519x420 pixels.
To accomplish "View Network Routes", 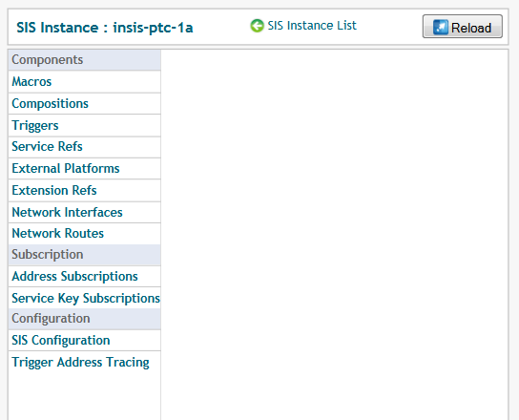I will (x=58, y=234).
